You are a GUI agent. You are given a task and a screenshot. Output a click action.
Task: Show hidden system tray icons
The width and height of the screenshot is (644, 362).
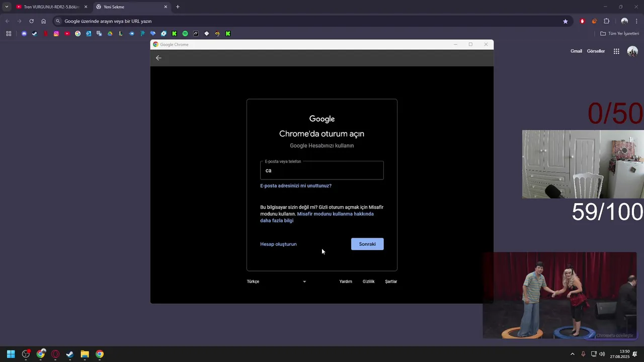(x=572, y=354)
